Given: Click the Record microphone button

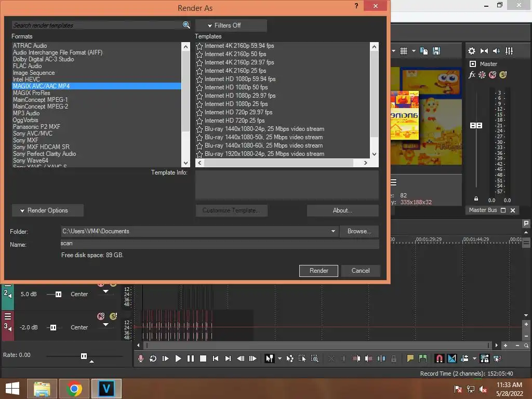Looking at the screenshot, I should pyautogui.click(x=140, y=358).
